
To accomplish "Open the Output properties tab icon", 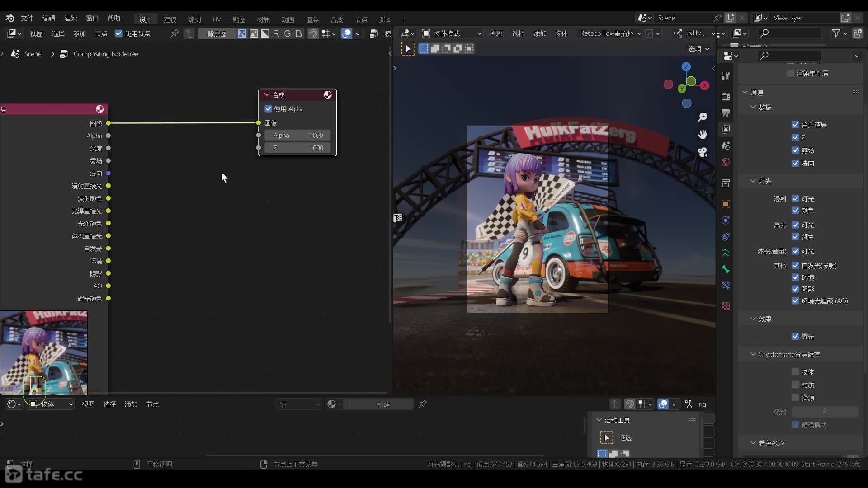I will 726,113.
